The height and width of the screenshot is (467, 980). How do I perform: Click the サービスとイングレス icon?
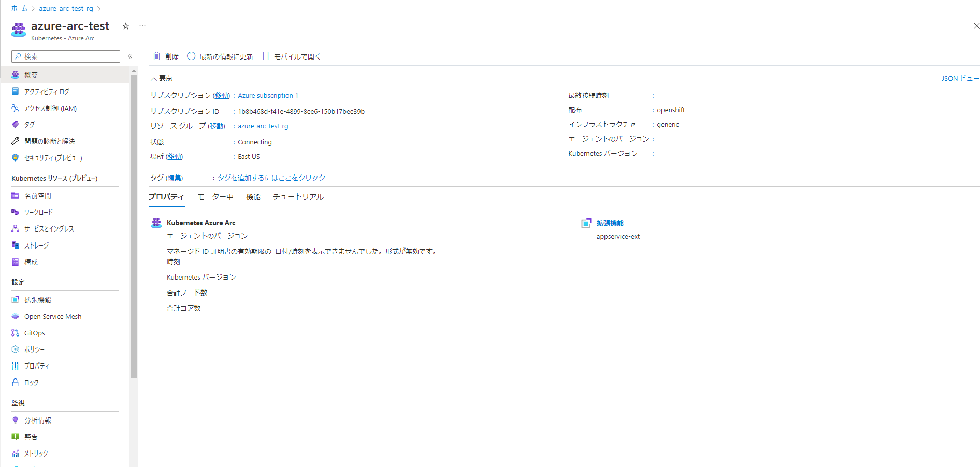coord(16,228)
